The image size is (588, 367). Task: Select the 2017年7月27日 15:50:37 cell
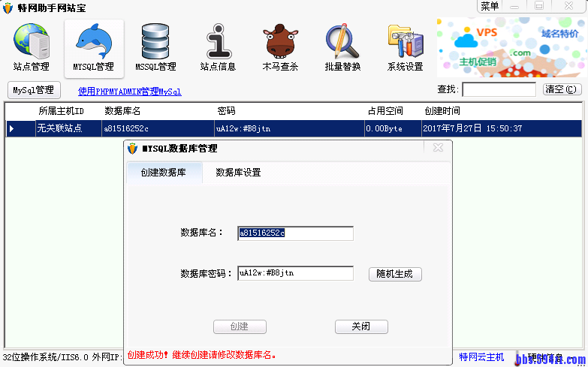(x=502, y=128)
